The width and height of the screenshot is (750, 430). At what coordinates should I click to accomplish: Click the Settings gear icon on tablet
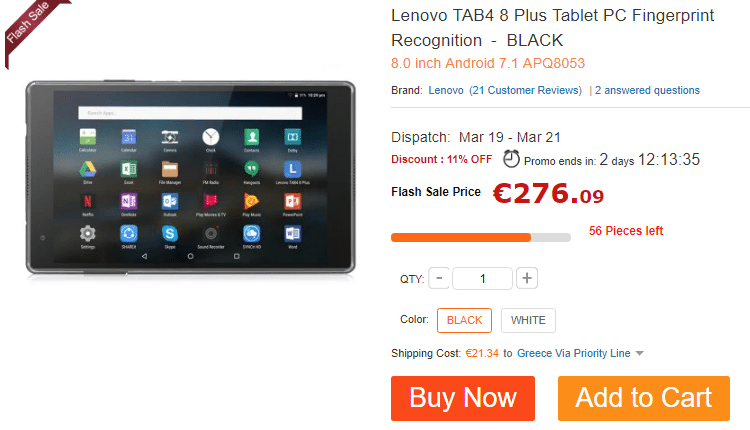(88, 233)
